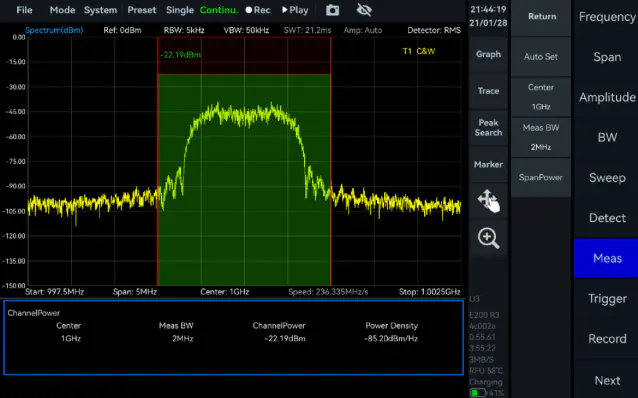Click the SWT: 21.2ms readout
The width and height of the screenshot is (638, 398).
pos(308,30)
